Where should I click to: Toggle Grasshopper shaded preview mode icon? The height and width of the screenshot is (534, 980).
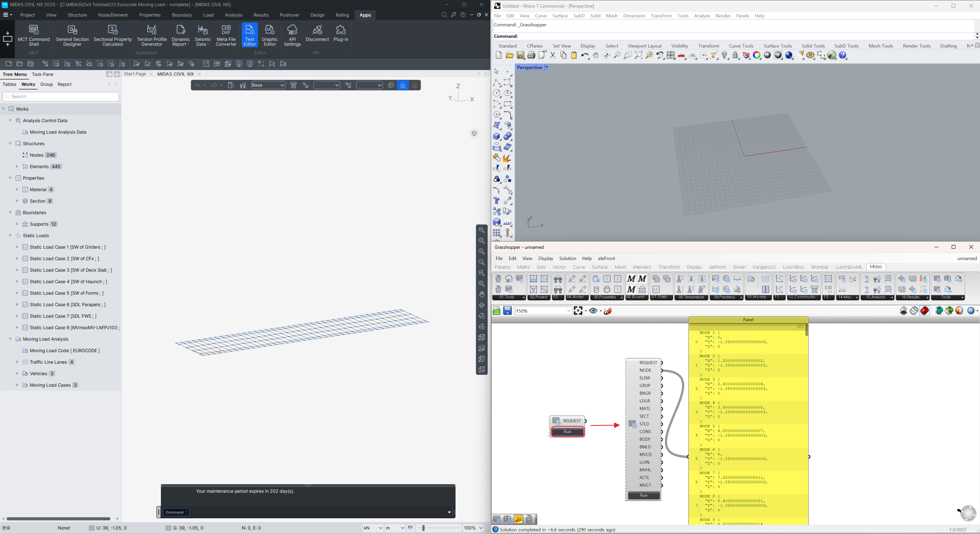click(924, 311)
